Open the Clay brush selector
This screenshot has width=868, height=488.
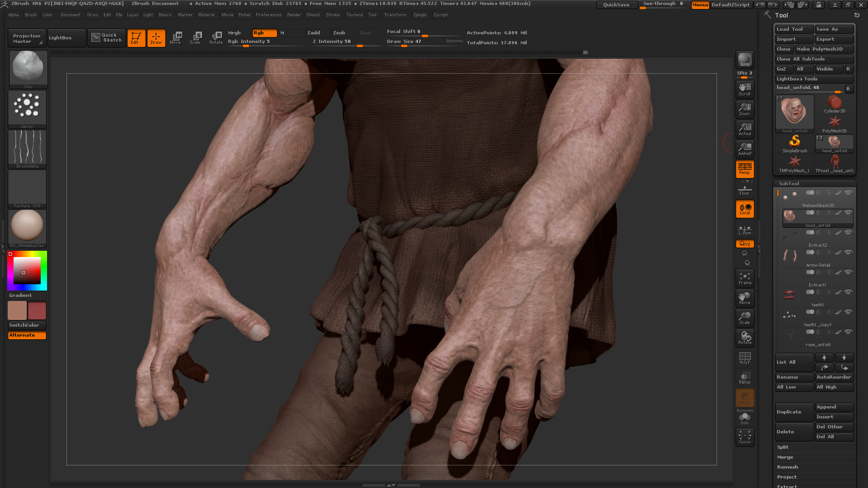pyautogui.click(x=28, y=70)
